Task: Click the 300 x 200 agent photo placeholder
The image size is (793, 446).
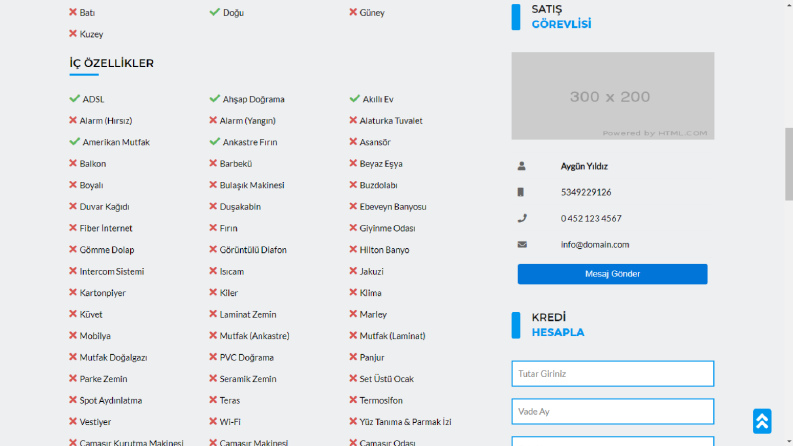Action: click(x=612, y=96)
